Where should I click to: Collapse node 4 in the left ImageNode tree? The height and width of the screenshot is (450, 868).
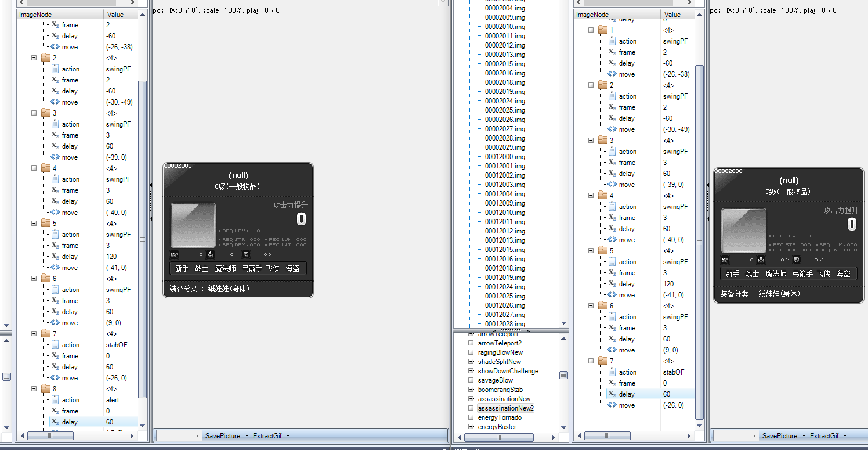tap(35, 168)
